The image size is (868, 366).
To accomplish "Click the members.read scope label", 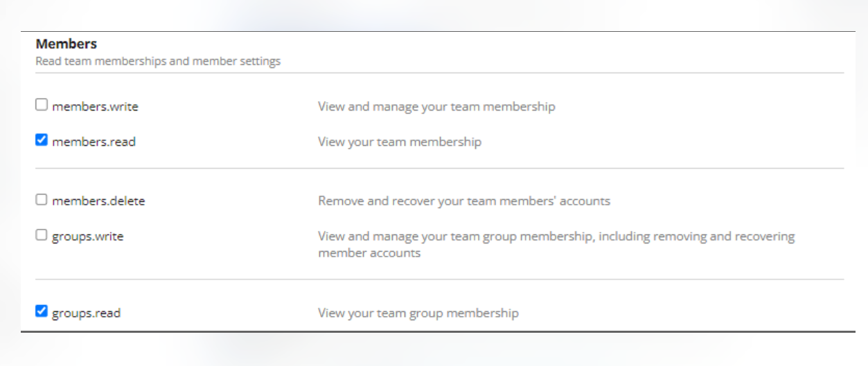I will [94, 142].
